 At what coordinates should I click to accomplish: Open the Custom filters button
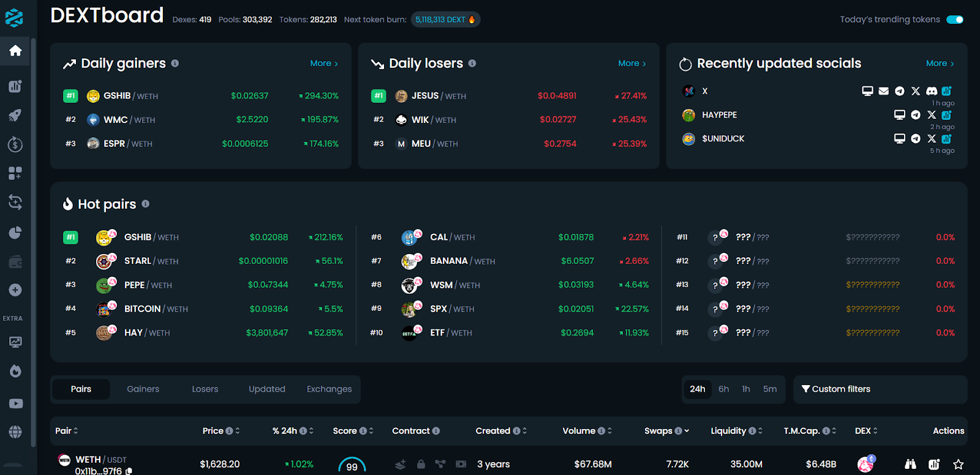point(880,389)
